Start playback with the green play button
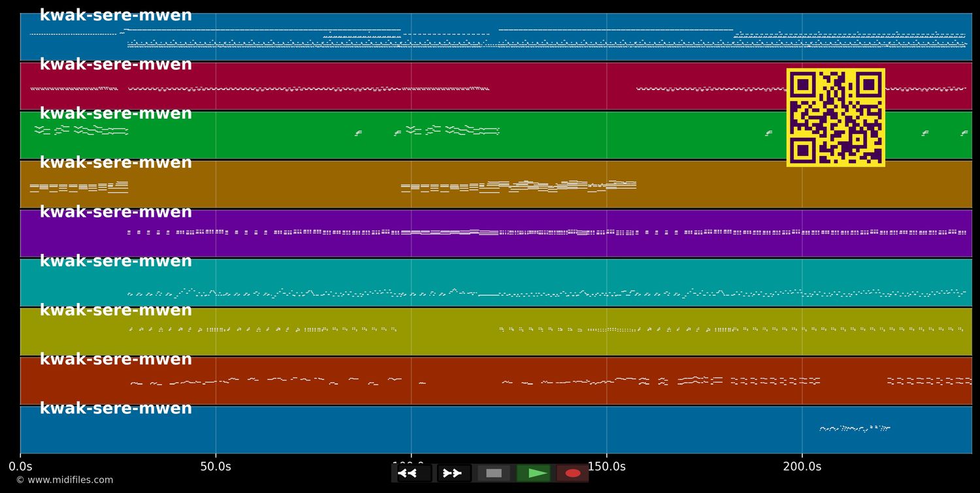The height and width of the screenshot is (493, 980). (x=534, y=473)
